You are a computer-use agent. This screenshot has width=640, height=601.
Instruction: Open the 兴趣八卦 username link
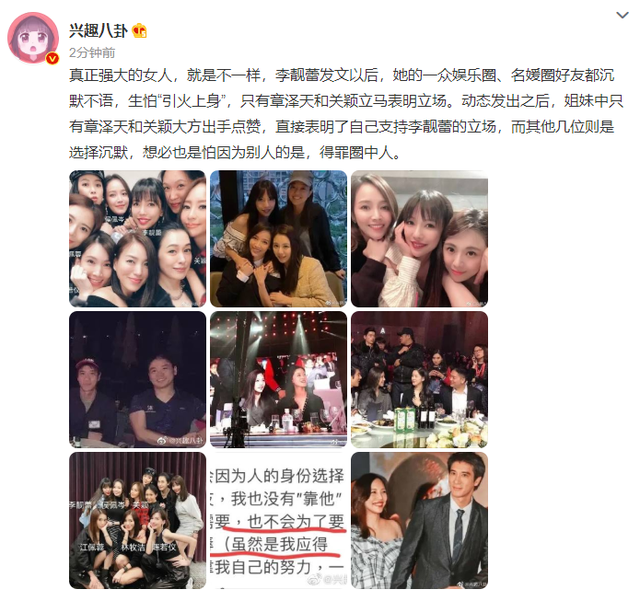click(x=98, y=31)
